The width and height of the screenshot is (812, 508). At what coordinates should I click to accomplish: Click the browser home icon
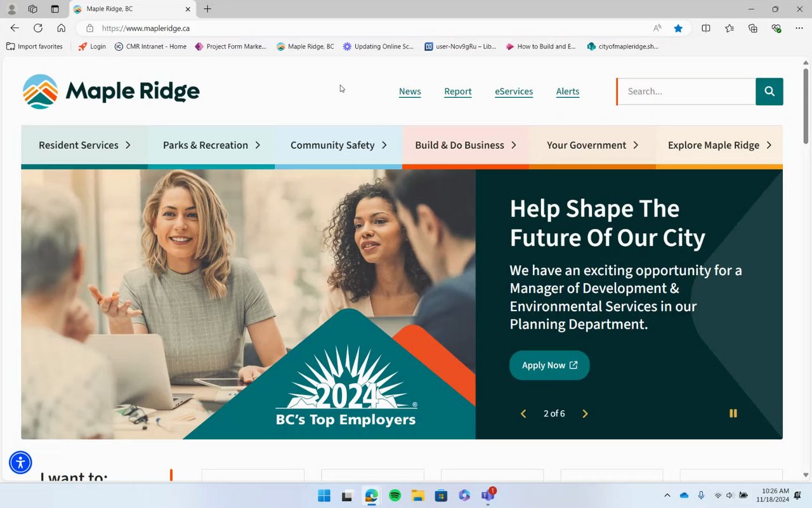click(x=61, y=28)
